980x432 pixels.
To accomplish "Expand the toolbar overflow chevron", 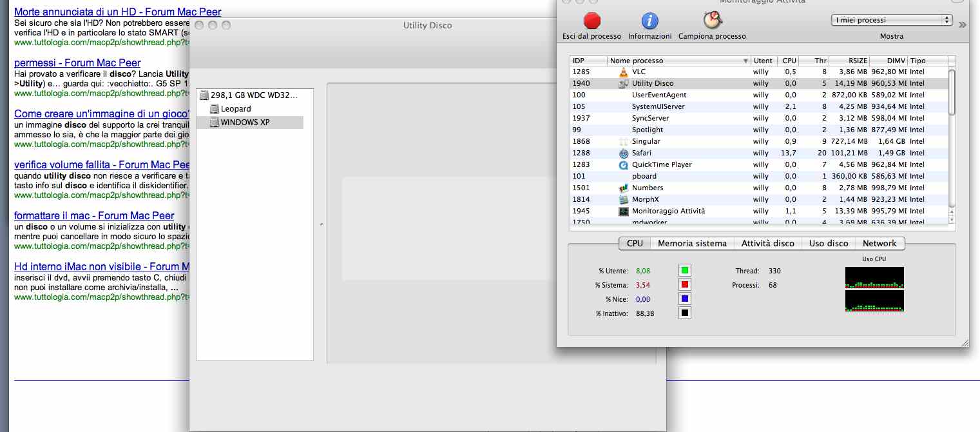I will pyautogui.click(x=963, y=25).
